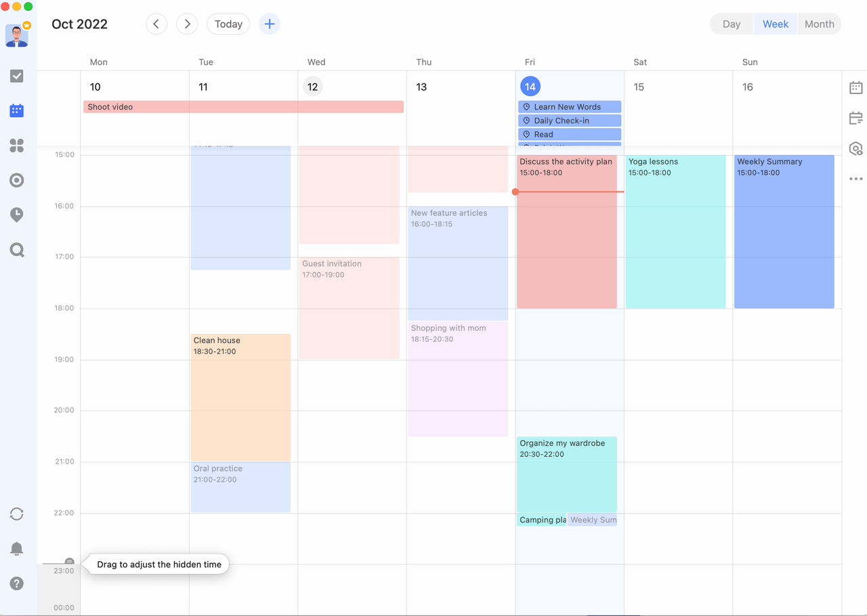867x616 pixels.
Task: Open the calendar list panel icon
Action: coord(855,87)
